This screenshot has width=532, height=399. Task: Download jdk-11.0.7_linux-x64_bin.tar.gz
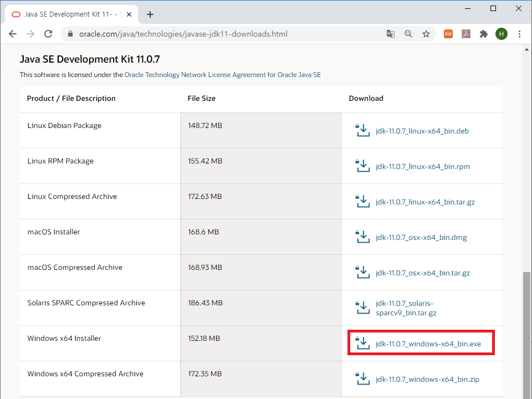click(x=425, y=202)
